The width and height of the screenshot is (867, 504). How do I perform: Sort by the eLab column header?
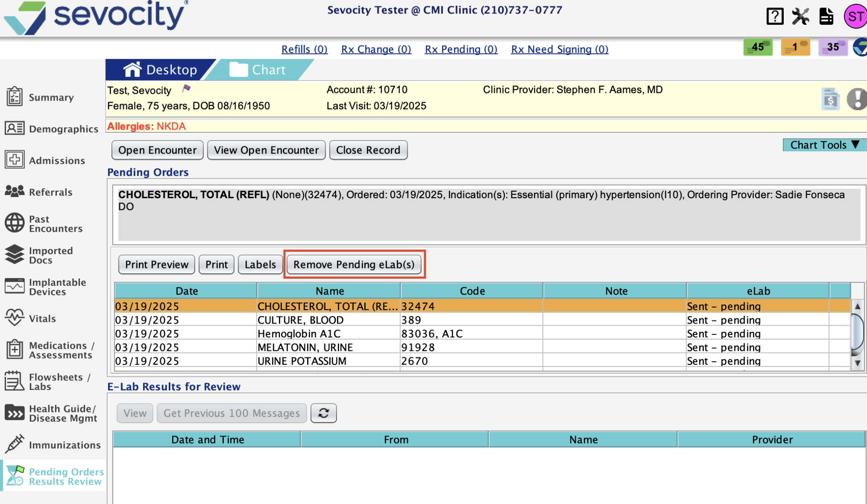[758, 291]
